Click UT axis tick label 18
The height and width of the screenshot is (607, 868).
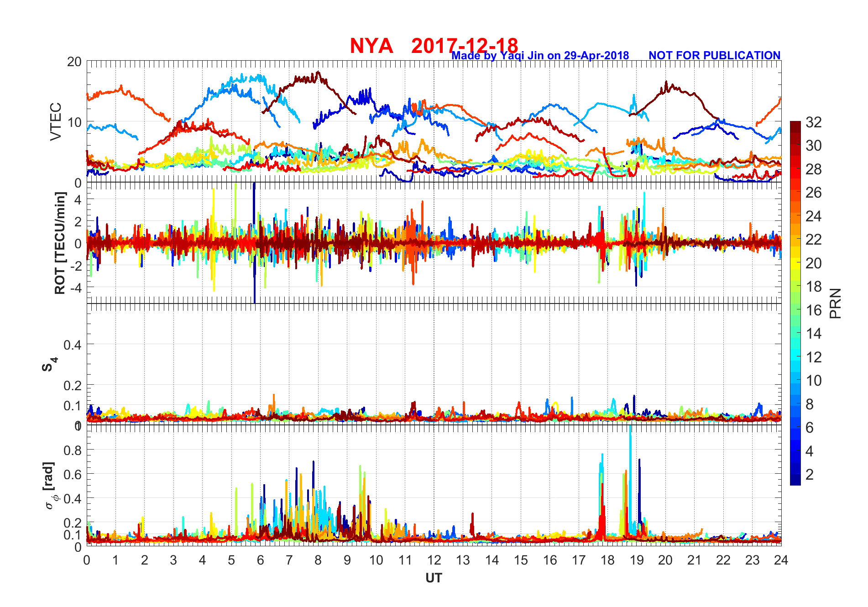607,560
